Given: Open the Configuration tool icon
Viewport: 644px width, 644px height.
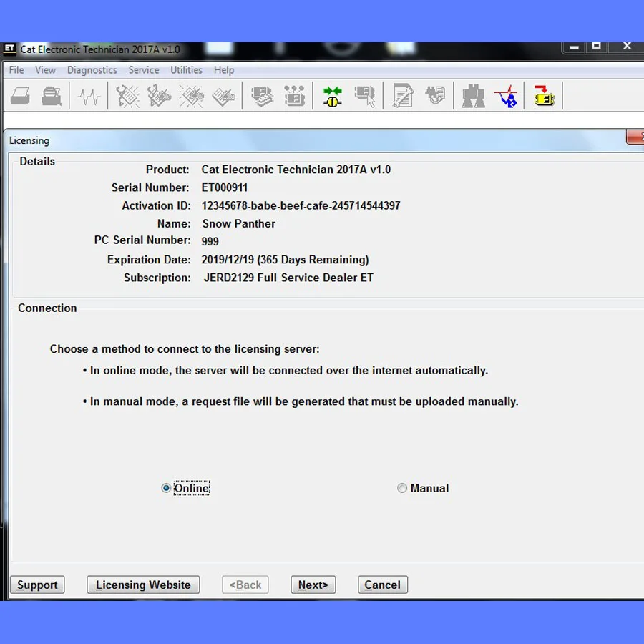Looking at the screenshot, I should click(x=295, y=97).
